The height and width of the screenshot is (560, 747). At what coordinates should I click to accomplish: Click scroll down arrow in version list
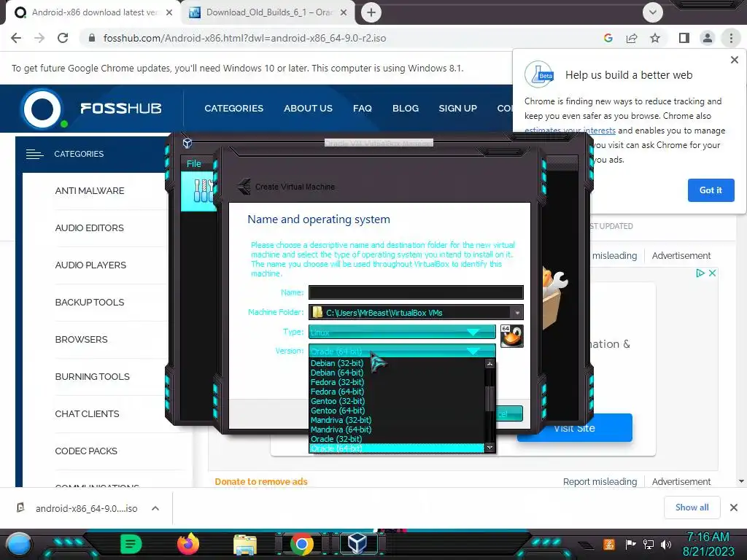coord(489,447)
